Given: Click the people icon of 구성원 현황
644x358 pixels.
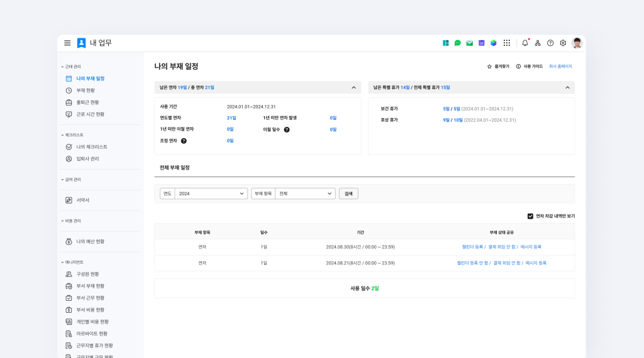Looking at the screenshot, I should pyautogui.click(x=69, y=274).
